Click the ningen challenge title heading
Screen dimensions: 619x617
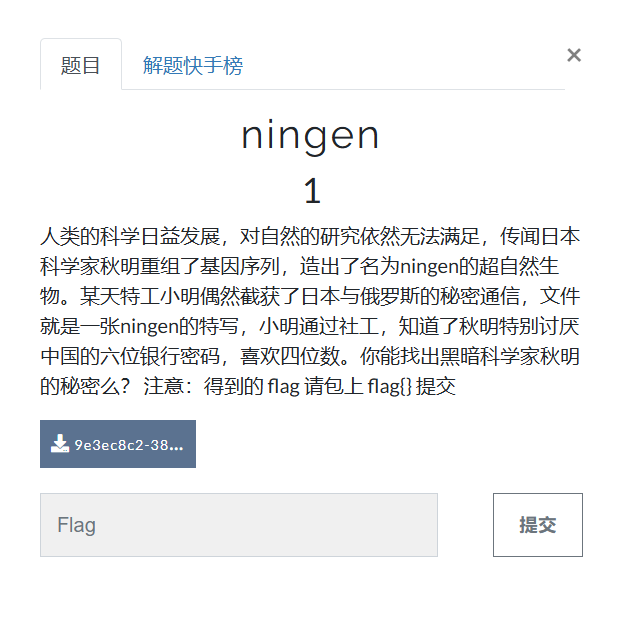pos(310,135)
